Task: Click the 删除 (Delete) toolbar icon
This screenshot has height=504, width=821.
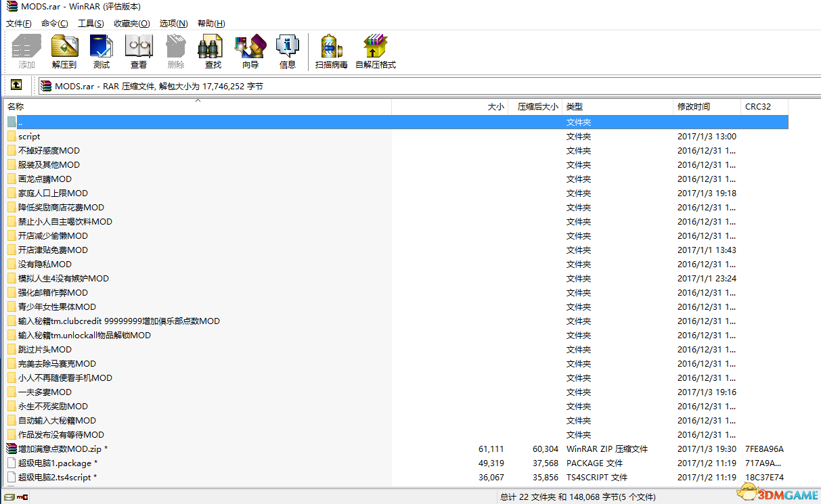Action: 175,46
